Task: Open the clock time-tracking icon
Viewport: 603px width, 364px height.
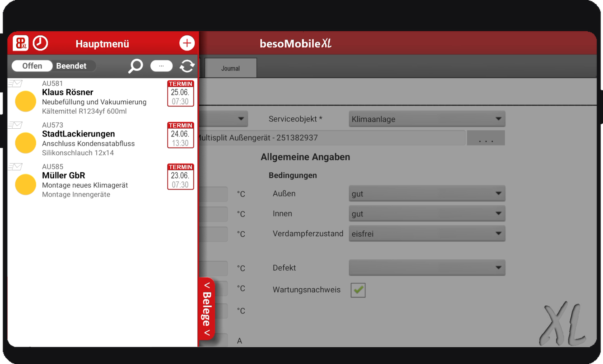Action: click(x=41, y=43)
